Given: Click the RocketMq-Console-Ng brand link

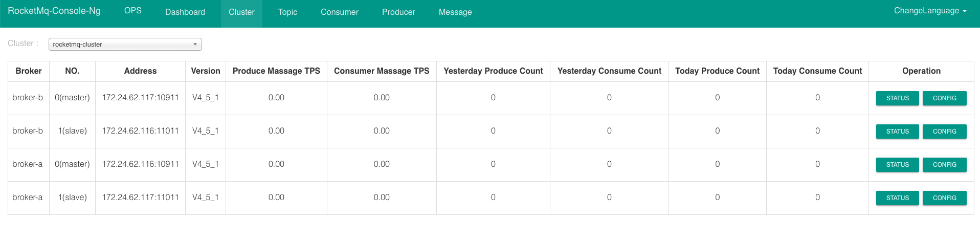Looking at the screenshot, I should coord(54,11).
